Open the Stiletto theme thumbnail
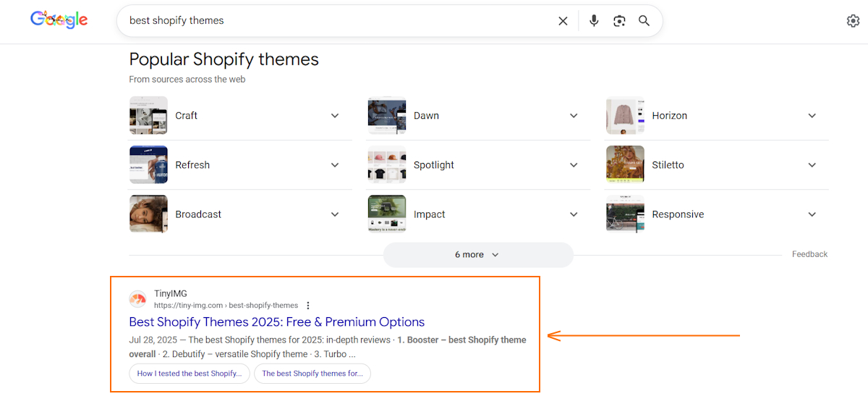The width and height of the screenshot is (868, 399). click(x=625, y=165)
